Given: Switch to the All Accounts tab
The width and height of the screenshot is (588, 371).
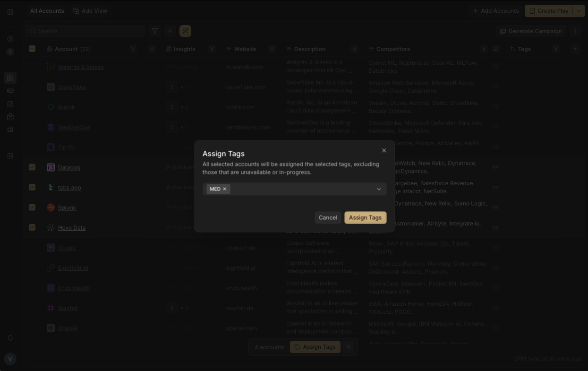Looking at the screenshot, I should pos(47,11).
